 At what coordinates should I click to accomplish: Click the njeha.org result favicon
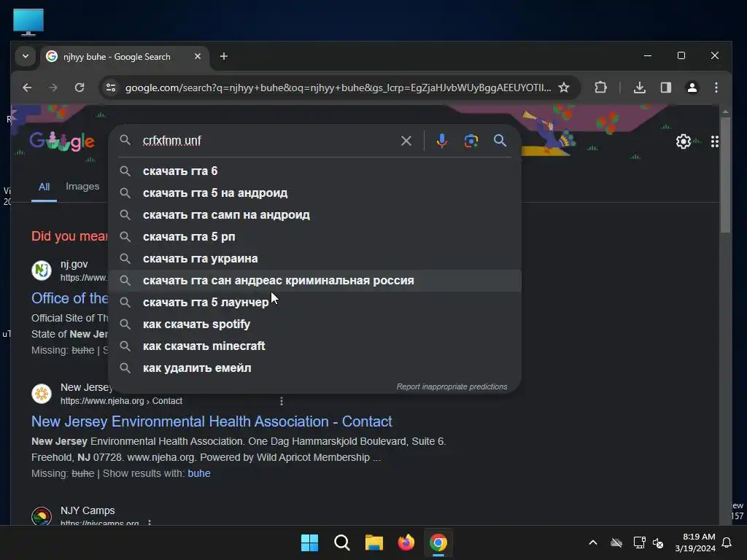pos(42,394)
